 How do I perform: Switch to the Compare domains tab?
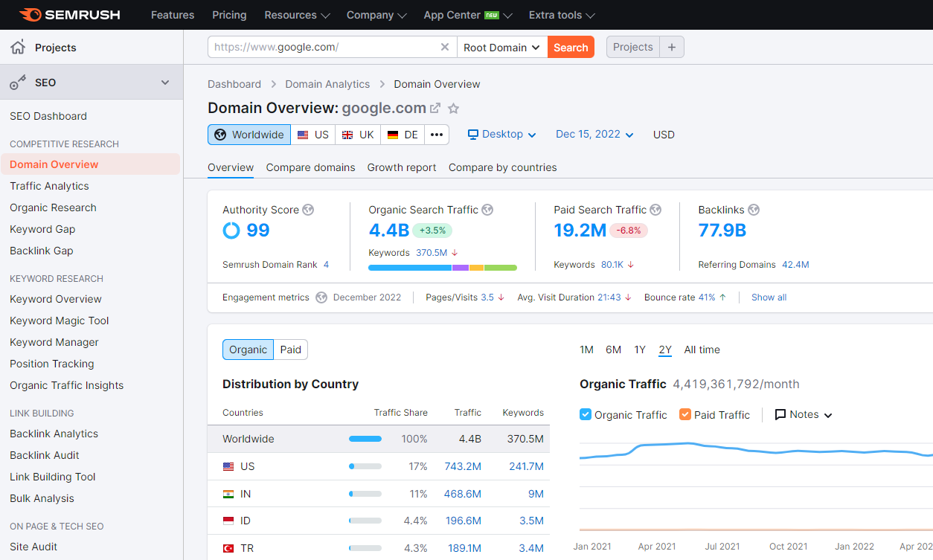tap(310, 167)
